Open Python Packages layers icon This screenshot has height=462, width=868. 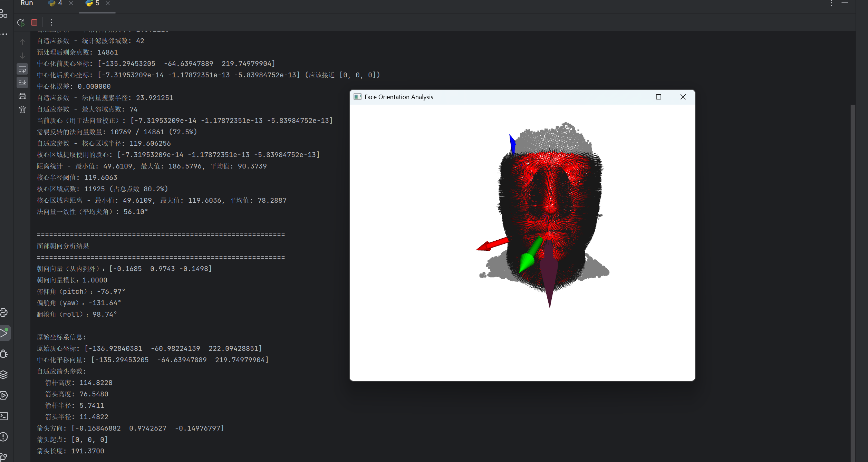click(4, 375)
